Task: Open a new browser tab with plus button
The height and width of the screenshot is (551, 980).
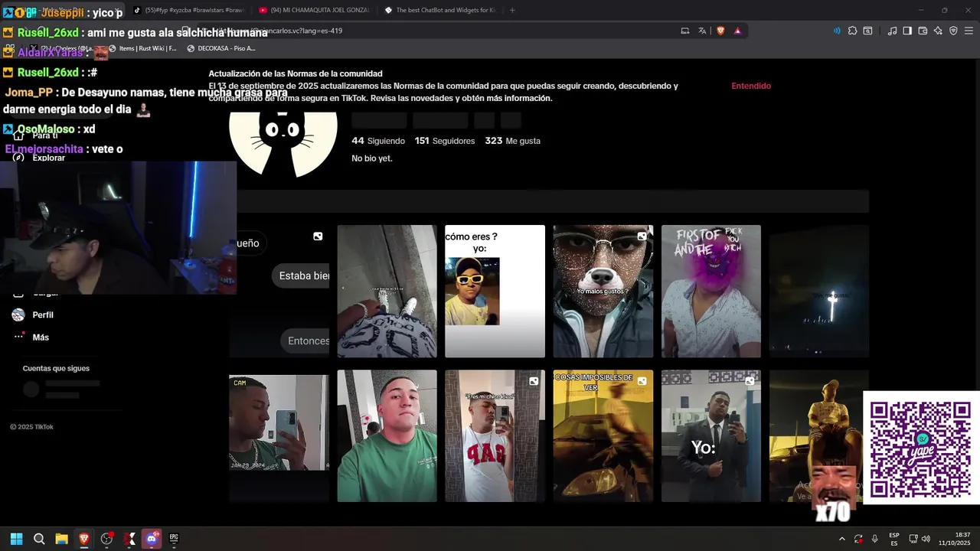Action: 512,10
